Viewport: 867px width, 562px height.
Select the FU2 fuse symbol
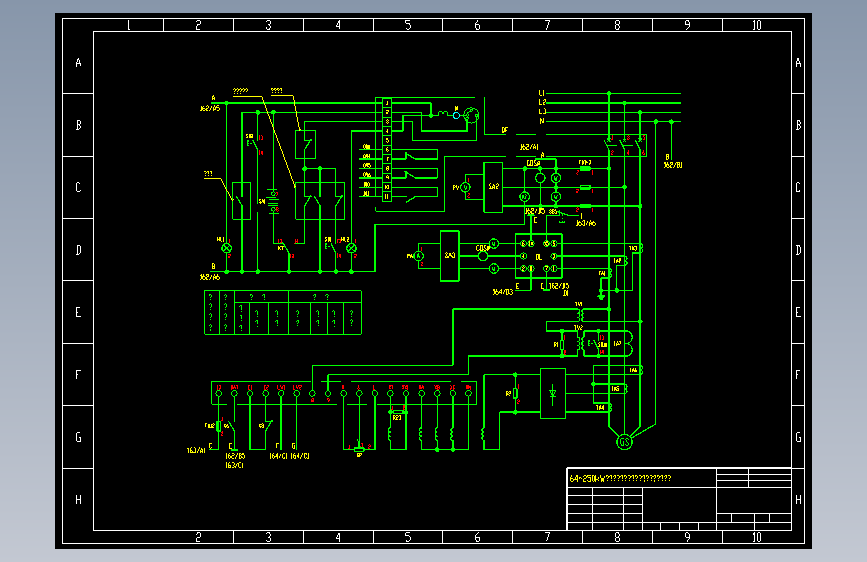click(x=218, y=426)
